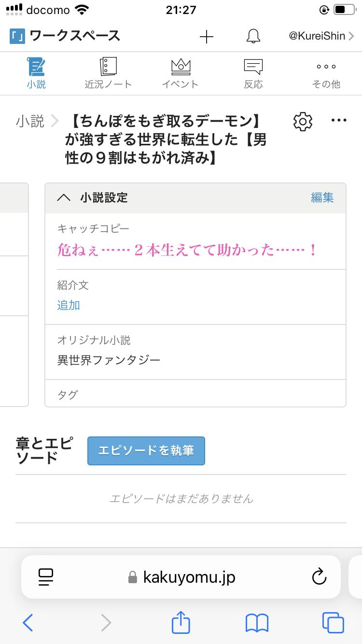
Task: Open the @KureiShin account menu
Action: 321,36
